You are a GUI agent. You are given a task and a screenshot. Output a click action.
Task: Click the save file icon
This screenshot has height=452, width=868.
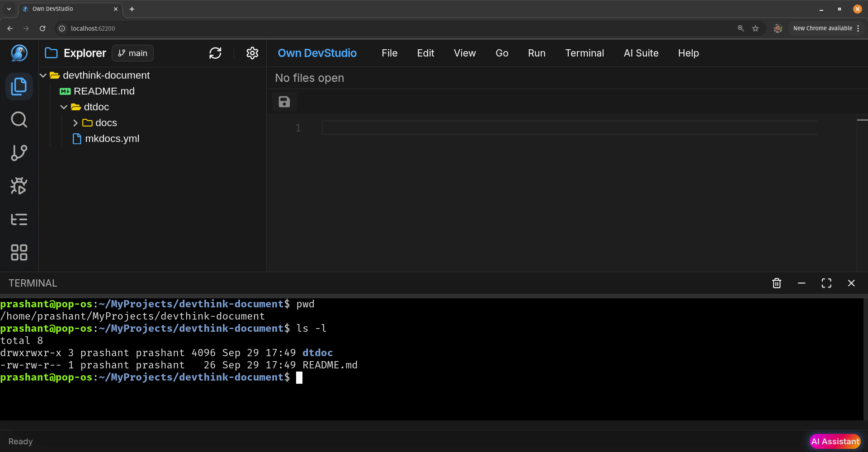pos(284,101)
